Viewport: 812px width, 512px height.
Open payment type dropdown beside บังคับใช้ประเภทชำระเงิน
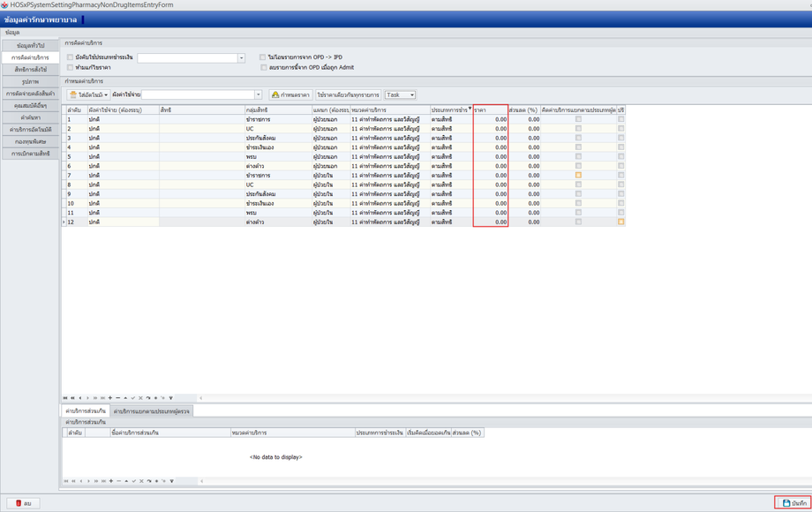pos(241,58)
